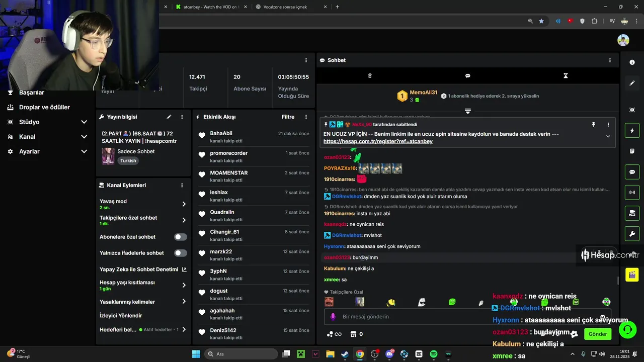Open Spotify from the taskbar
The width and height of the screenshot is (644, 362).
[434, 354]
